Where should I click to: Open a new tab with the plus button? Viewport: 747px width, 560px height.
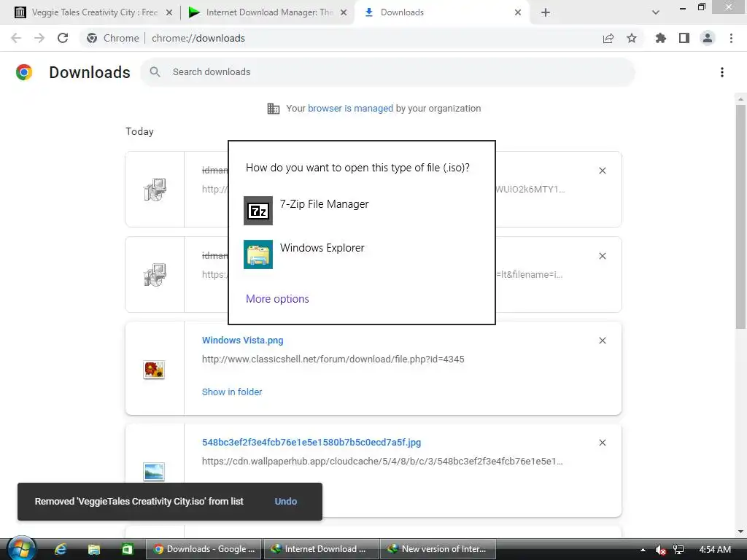tap(546, 12)
